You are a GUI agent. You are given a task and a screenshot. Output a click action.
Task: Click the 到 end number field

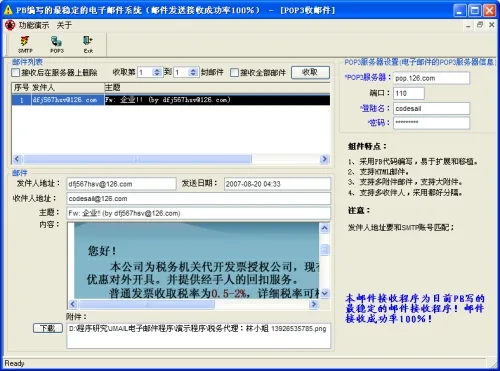point(181,72)
